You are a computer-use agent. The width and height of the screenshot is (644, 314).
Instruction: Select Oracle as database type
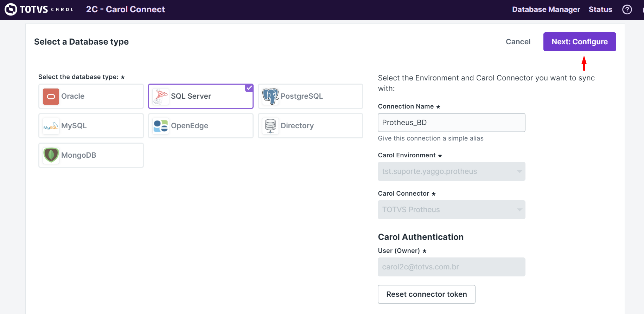coord(91,96)
